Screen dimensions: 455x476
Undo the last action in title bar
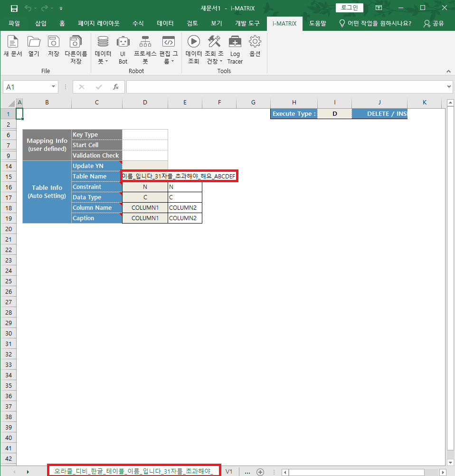click(x=28, y=8)
